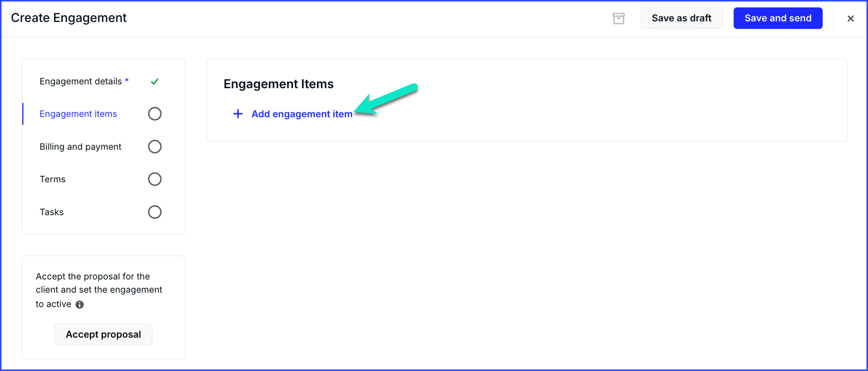Click the Save as draft button

click(x=681, y=18)
